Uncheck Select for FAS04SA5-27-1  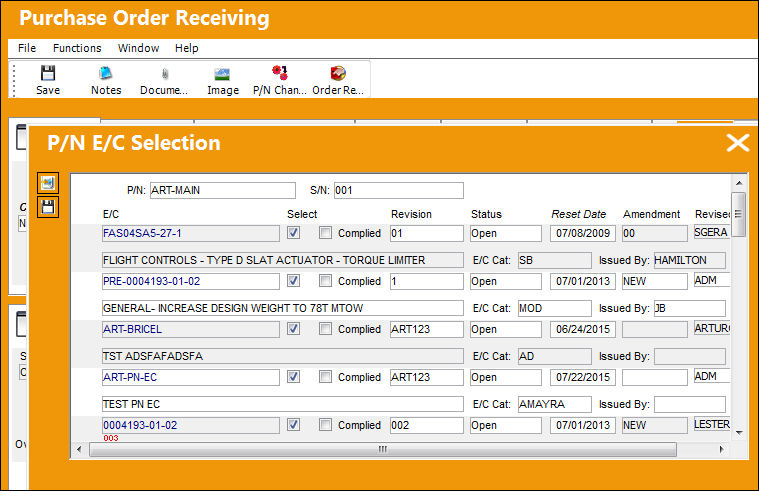[x=293, y=233]
